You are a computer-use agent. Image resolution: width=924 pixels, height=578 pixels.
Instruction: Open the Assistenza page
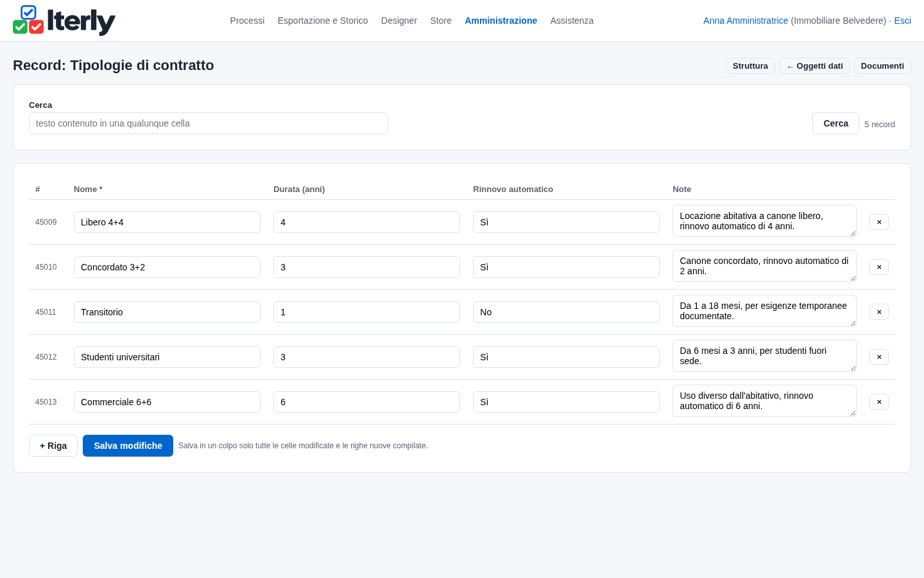click(572, 21)
